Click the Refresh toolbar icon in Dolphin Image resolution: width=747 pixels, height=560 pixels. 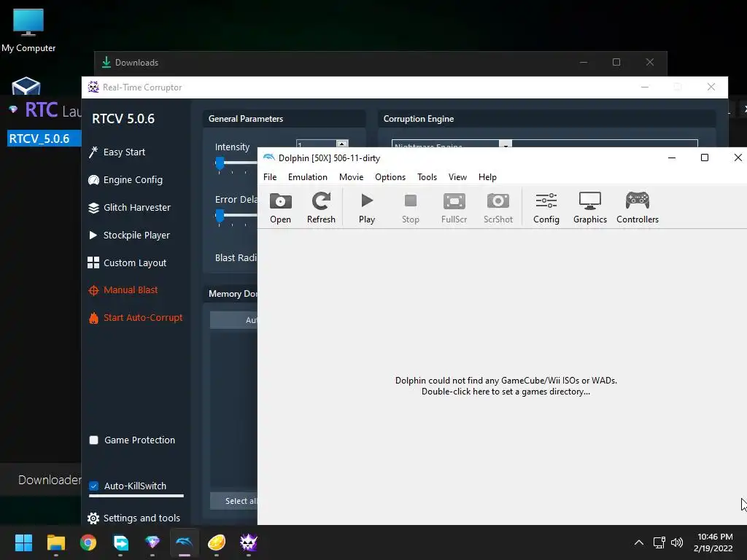[x=321, y=208]
